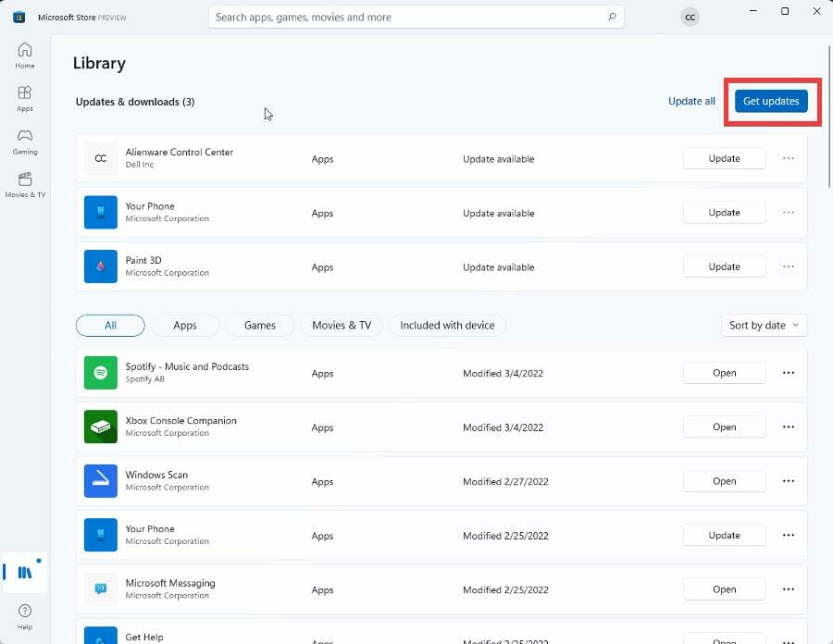Open more options for Paint 3D

point(789,266)
